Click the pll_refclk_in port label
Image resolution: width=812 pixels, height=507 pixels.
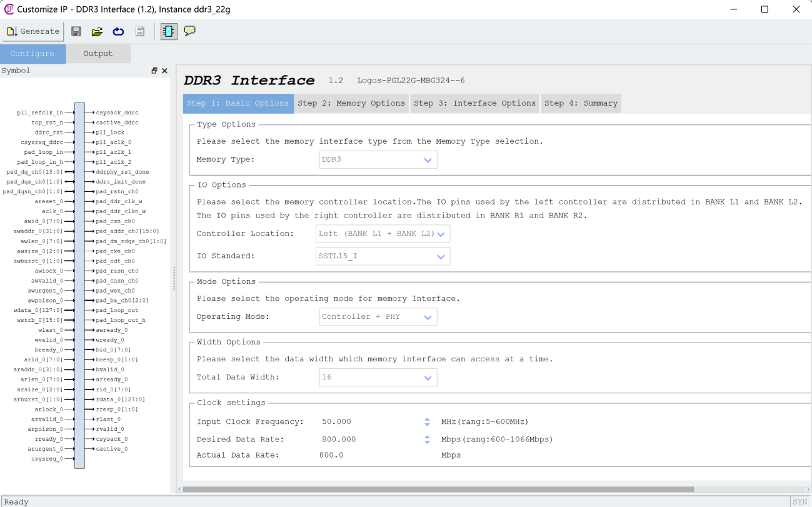click(40, 113)
